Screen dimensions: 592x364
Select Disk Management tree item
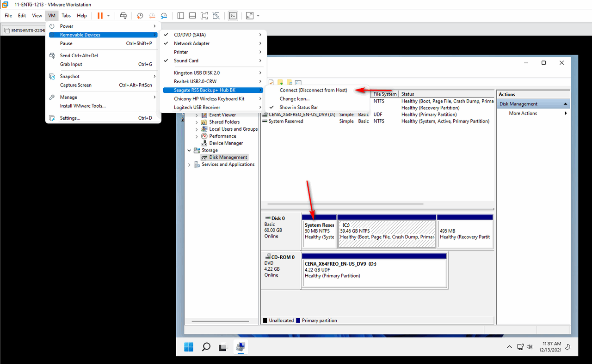pyautogui.click(x=228, y=157)
